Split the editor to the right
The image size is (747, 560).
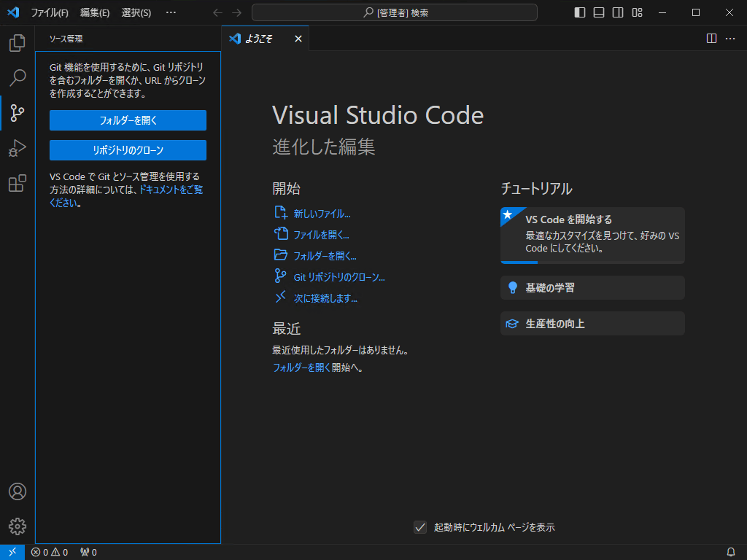click(711, 39)
